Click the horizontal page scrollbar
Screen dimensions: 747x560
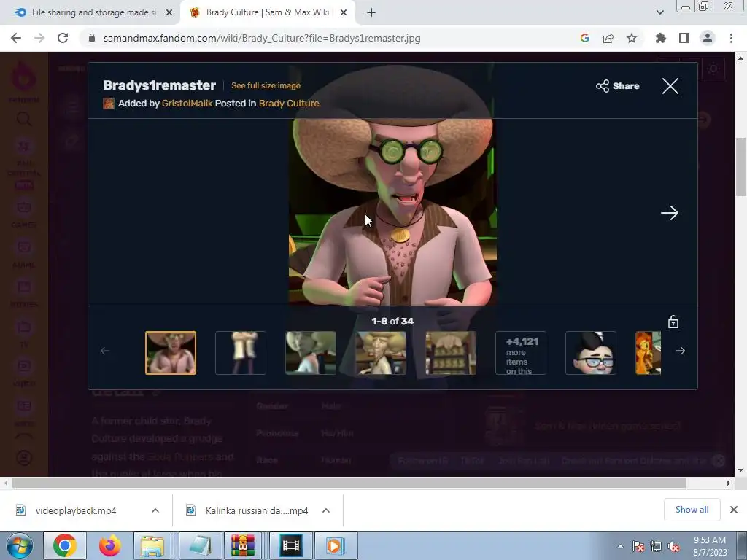click(349, 483)
